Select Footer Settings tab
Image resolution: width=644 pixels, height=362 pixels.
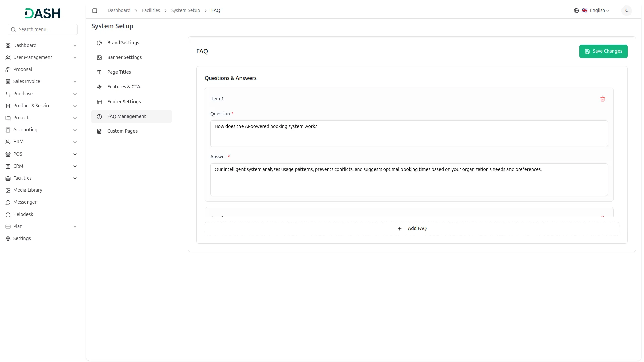click(124, 102)
